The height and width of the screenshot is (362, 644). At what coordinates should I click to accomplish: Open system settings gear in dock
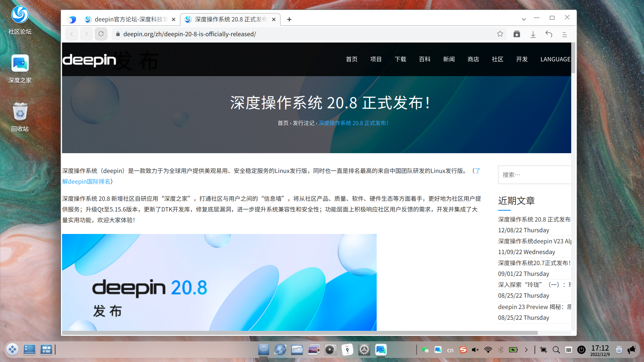(x=364, y=350)
